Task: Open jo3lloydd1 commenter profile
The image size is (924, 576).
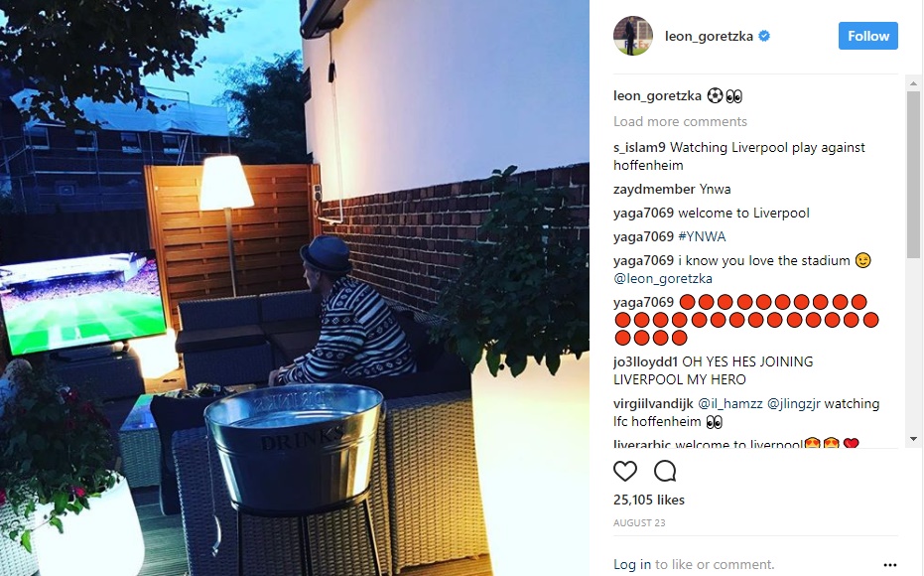Action: point(646,362)
